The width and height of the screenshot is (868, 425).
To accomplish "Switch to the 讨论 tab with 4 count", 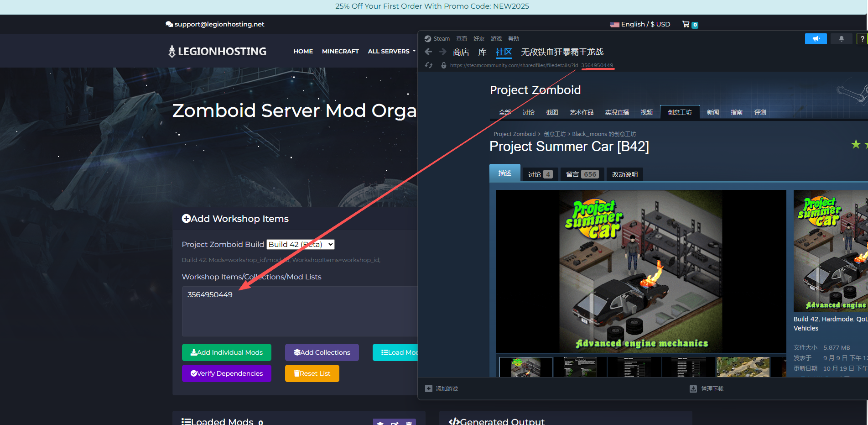I will point(540,174).
